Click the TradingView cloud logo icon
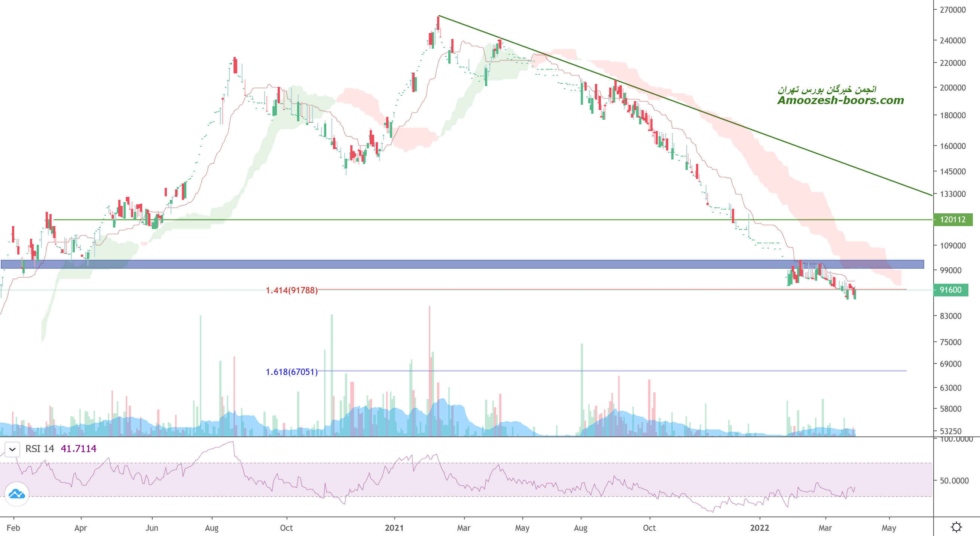This screenshot has height=536, width=980. click(x=17, y=494)
